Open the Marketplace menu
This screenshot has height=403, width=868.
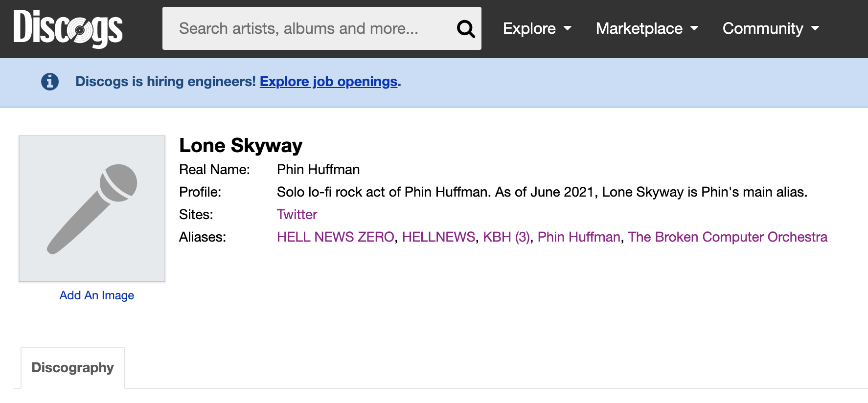[x=647, y=28]
